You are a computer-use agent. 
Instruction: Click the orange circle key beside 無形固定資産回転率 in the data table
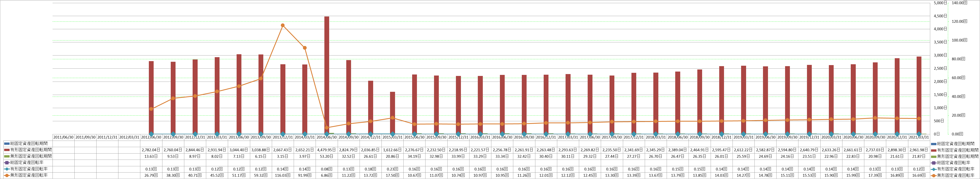7,175
